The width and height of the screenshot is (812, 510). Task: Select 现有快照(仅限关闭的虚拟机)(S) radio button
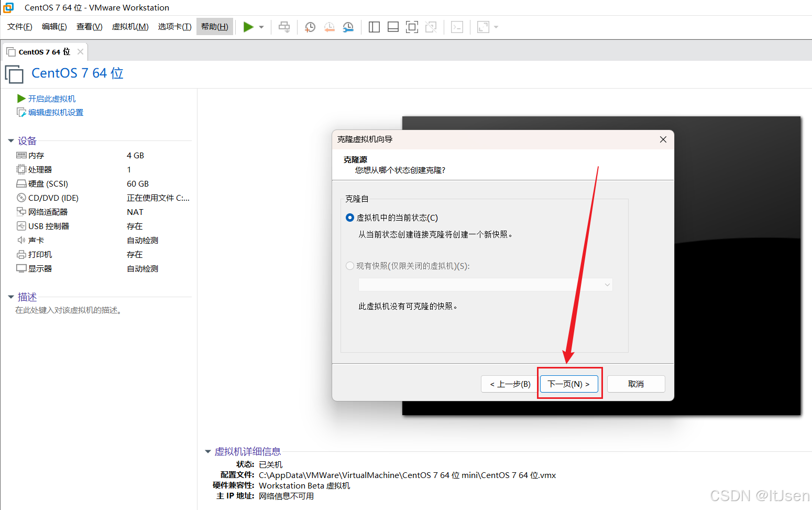[350, 266]
